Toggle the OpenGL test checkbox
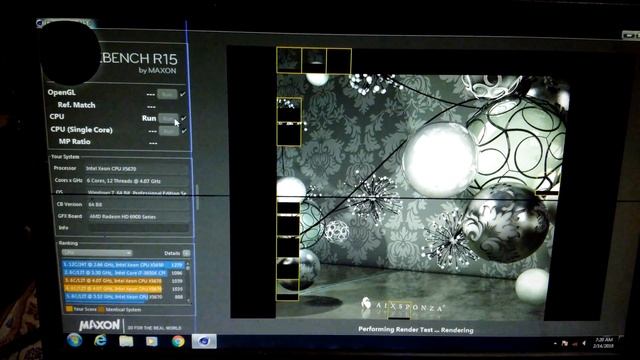This screenshot has width=640, height=360. tap(183, 94)
